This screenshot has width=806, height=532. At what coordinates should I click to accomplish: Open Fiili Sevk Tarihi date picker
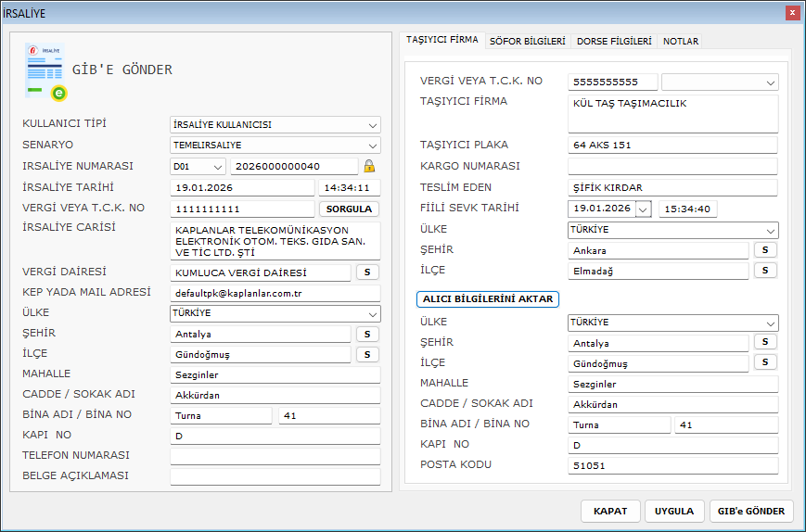(644, 209)
